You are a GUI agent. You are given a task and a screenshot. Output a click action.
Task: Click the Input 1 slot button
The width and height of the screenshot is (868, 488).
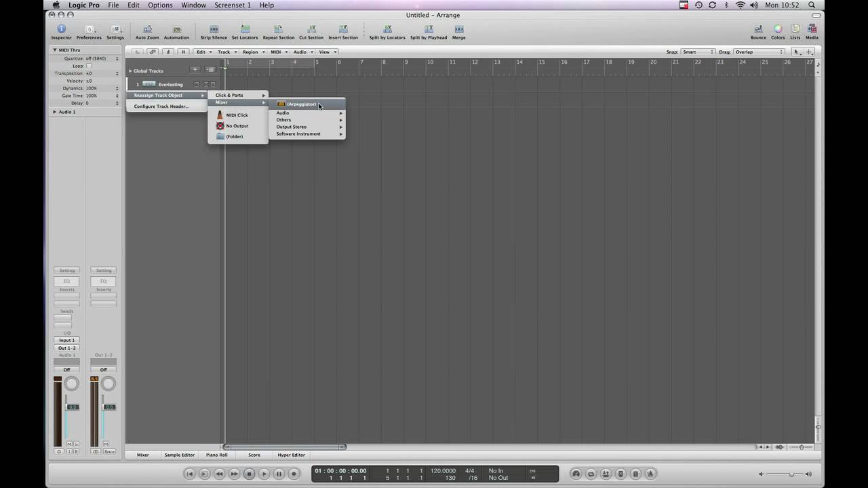click(66, 340)
